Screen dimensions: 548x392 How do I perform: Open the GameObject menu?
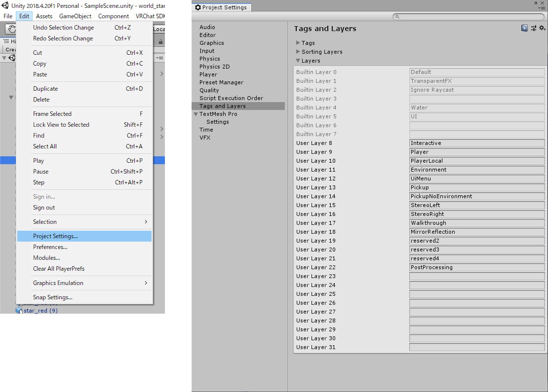coord(75,16)
